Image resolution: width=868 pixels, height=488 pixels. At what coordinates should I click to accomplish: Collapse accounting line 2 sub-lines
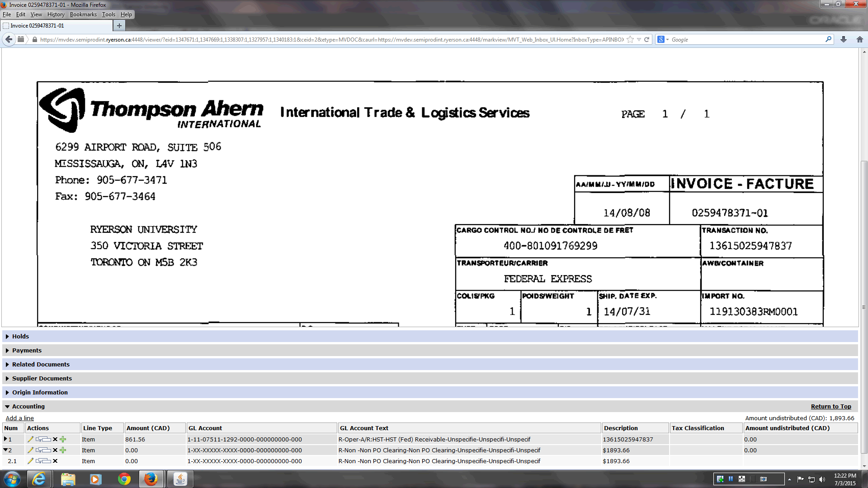pos(5,450)
